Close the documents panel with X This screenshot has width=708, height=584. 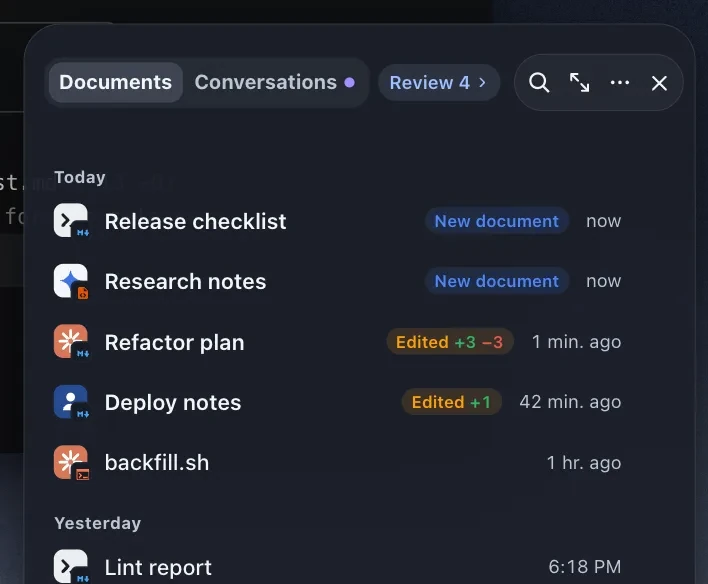659,83
